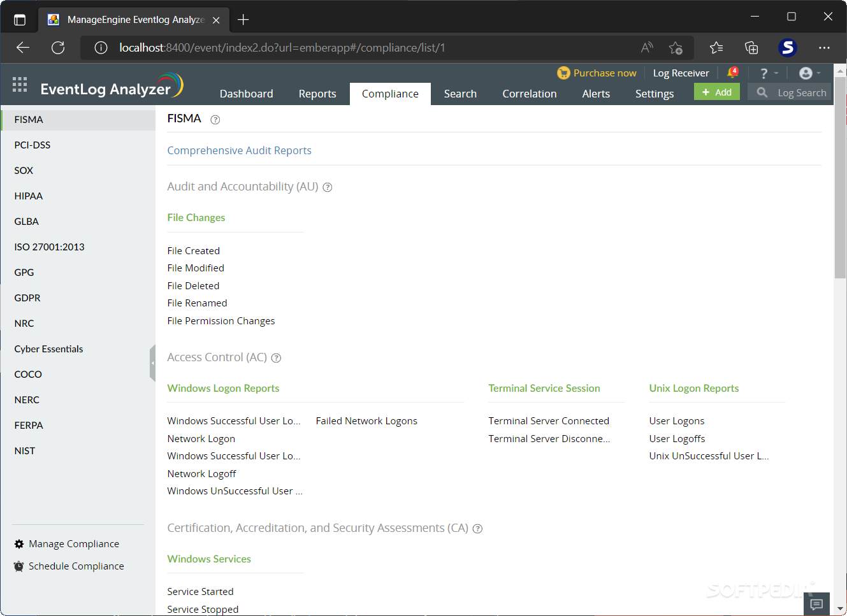Image resolution: width=847 pixels, height=616 pixels.
Task: Refresh the browser page
Action: click(x=58, y=48)
